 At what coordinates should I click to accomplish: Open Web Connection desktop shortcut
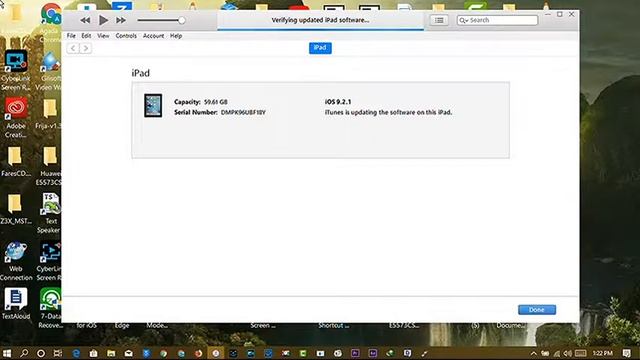(16, 261)
